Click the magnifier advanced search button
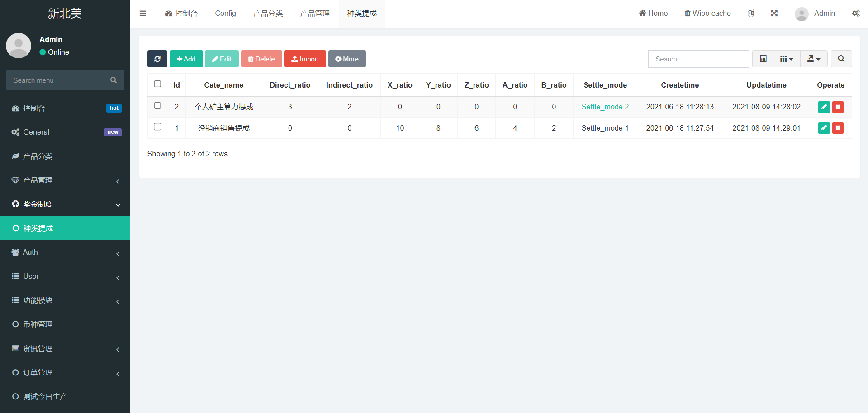 [x=841, y=59]
